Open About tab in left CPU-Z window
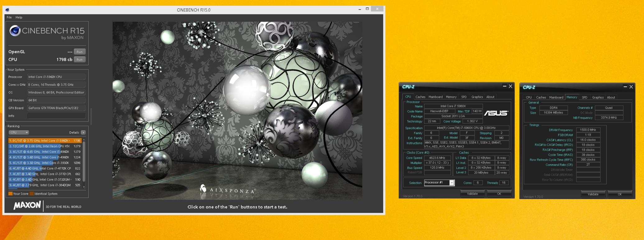The image size is (644, 240). pyautogui.click(x=490, y=97)
